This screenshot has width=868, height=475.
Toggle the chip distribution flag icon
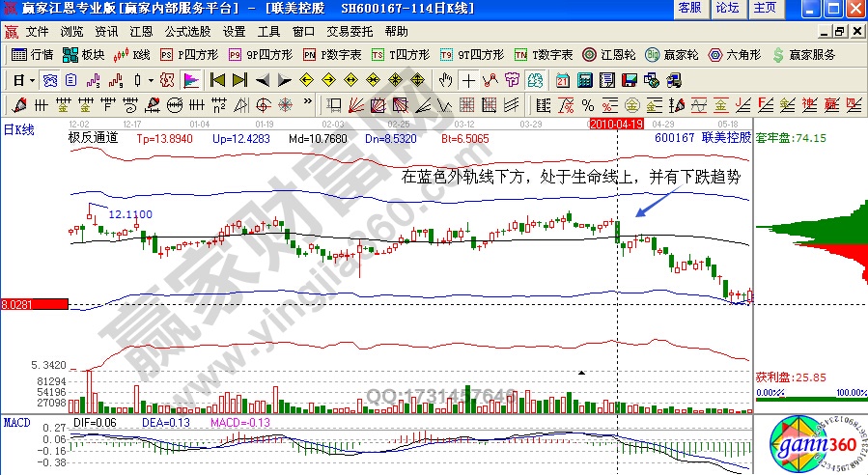coord(191,81)
